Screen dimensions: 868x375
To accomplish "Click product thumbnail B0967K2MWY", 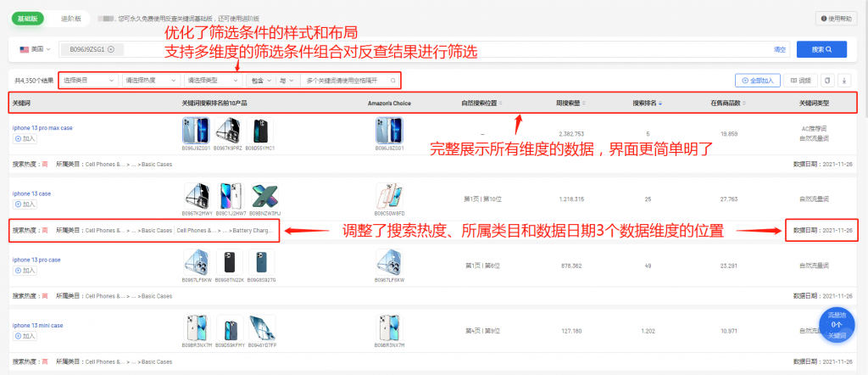I will point(198,197).
